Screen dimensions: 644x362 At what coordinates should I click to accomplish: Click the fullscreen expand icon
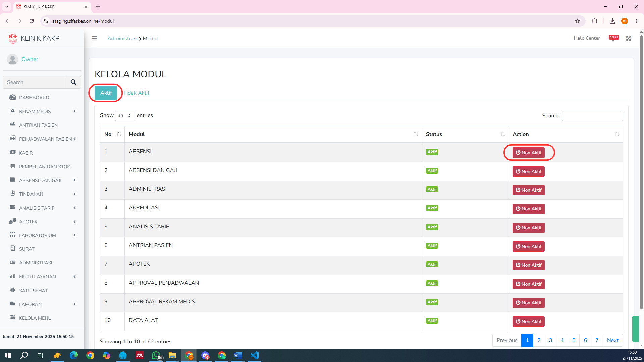pos(629,38)
